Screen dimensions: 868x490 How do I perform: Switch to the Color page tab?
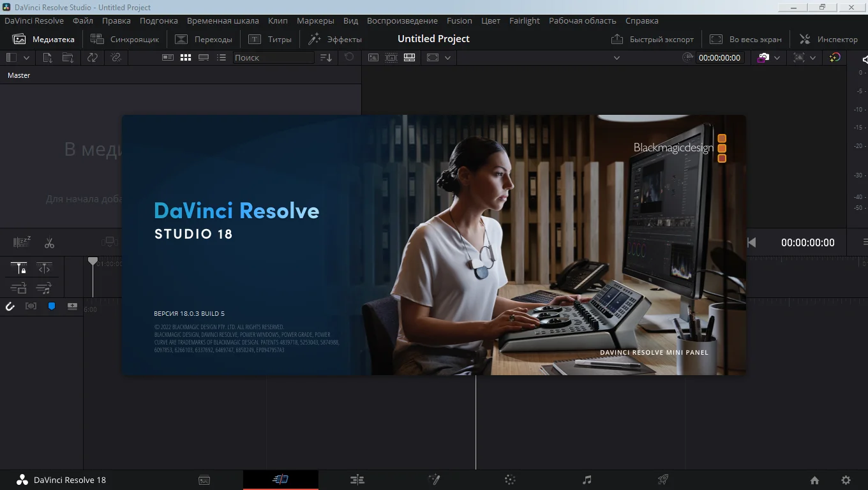coord(510,480)
